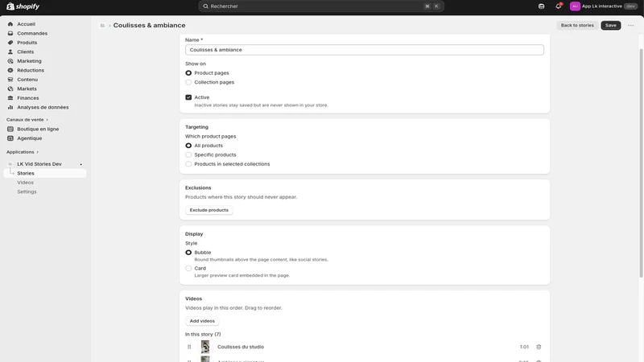644x362 pixels.
Task: Click the "1:01" duration value
Action: (x=524, y=347)
